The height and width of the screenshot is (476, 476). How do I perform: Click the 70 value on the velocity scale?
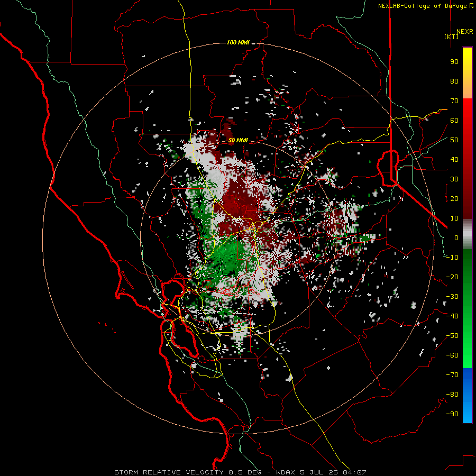(454, 101)
